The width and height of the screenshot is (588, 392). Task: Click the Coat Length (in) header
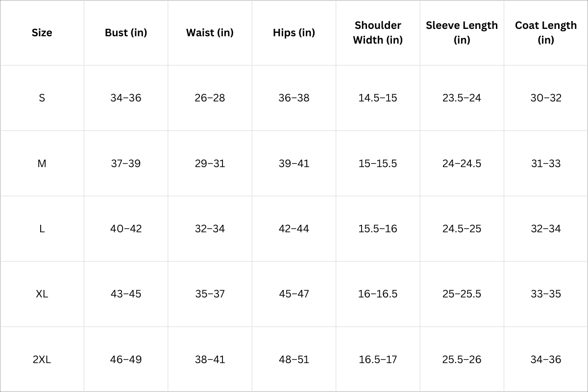click(x=546, y=33)
